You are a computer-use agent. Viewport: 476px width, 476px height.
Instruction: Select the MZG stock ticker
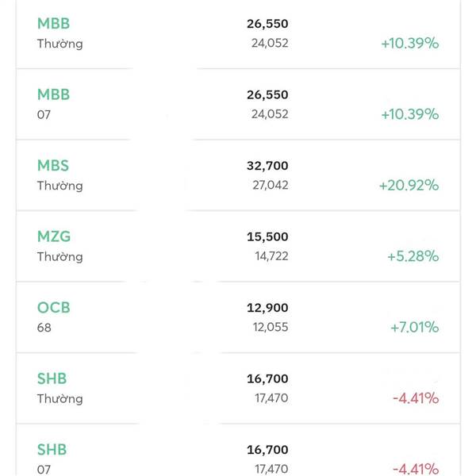pyautogui.click(x=54, y=236)
